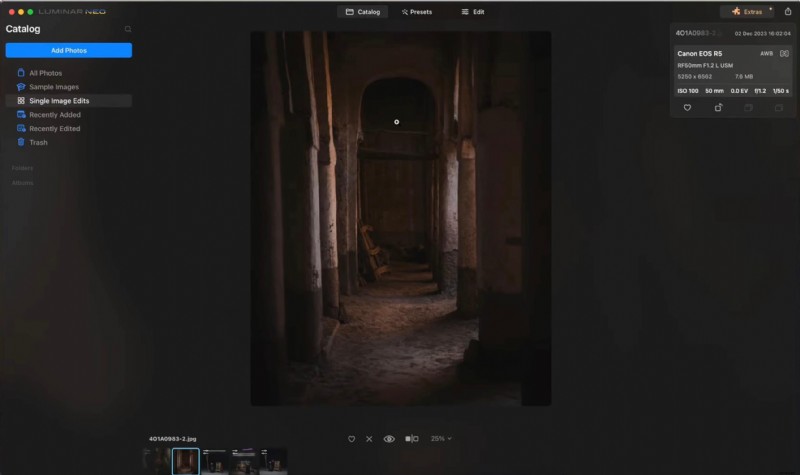
Task: Click the date 02 Dec 2023 text
Action: [x=762, y=34]
